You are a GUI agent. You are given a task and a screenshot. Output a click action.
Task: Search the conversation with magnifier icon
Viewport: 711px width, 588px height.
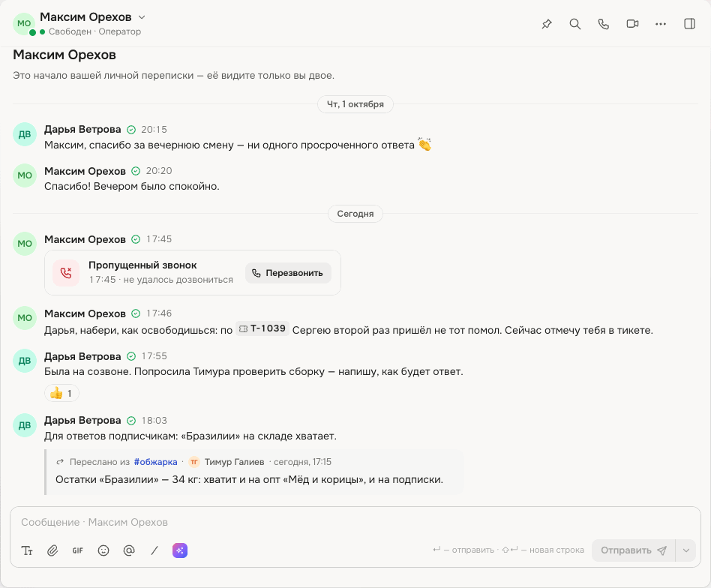tap(575, 24)
